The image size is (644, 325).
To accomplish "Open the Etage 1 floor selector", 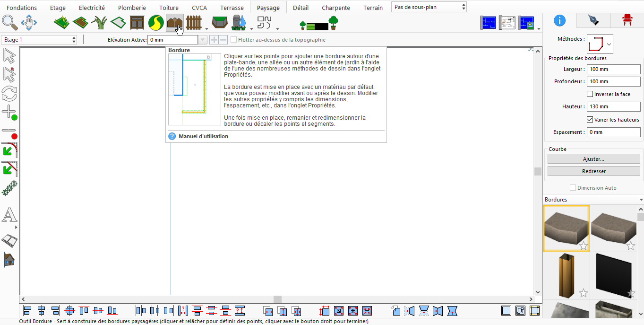I will (x=39, y=40).
